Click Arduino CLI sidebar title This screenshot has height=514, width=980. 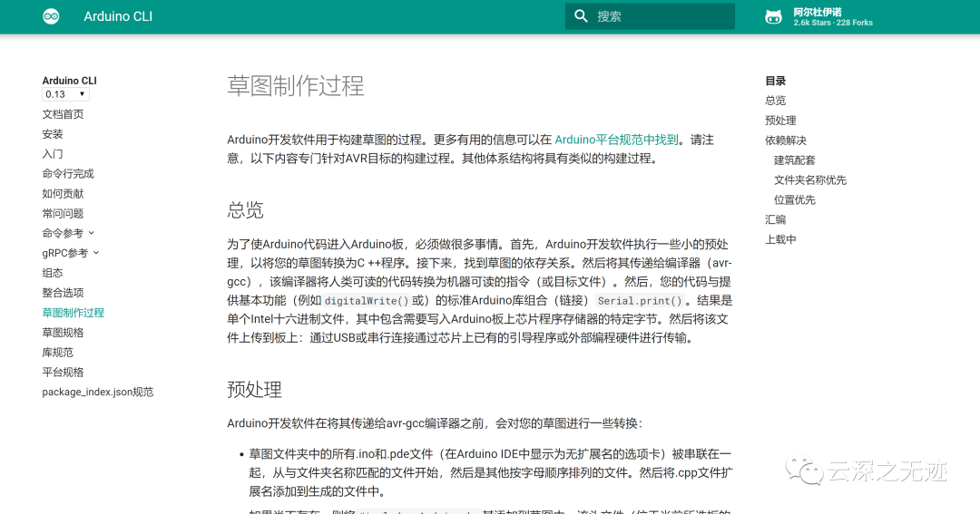69,81
